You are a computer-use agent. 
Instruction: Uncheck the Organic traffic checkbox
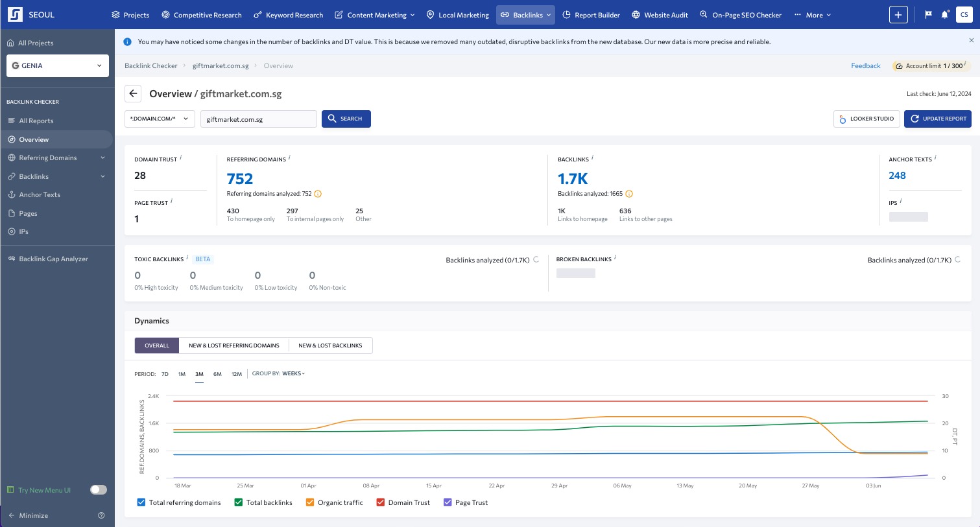[310, 502]
